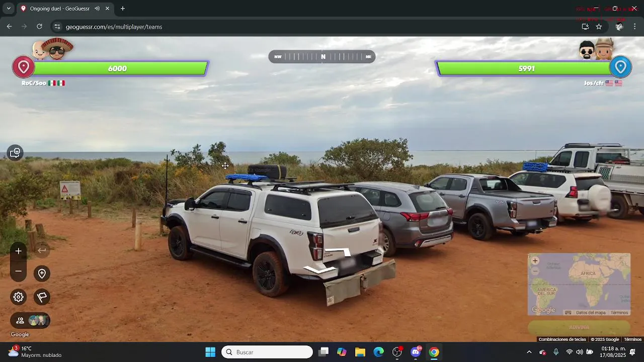Click the Jos/cfr green health bar
644x362 pixels.
524,68
